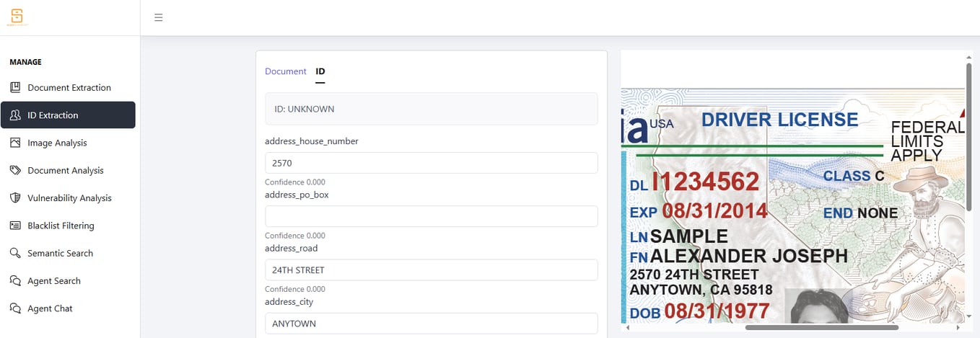Click the Vulnerability Analysis shield icon
The width and height of the screenshot is (980, 338).
(x=15, y=197)
